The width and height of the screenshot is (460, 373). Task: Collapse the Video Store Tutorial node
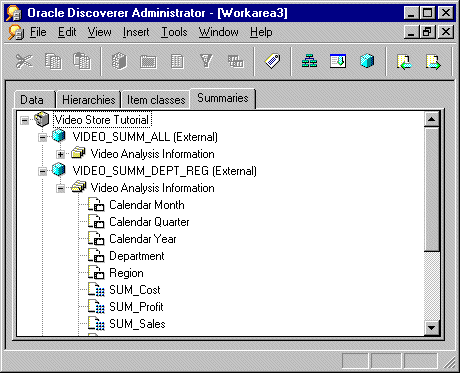[x=25, y=120]
